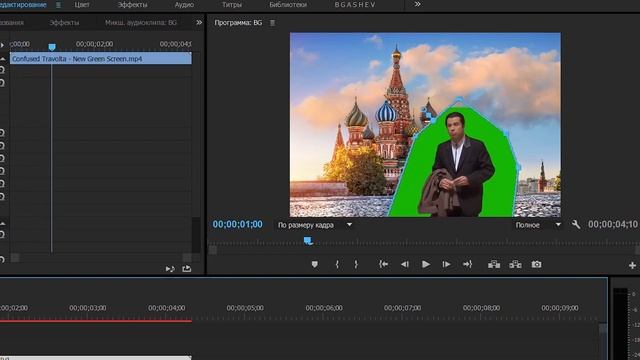The width and height of the screenshot is (640, 360).
Task: Mark In point with the left brace icon
Action: 337,264
